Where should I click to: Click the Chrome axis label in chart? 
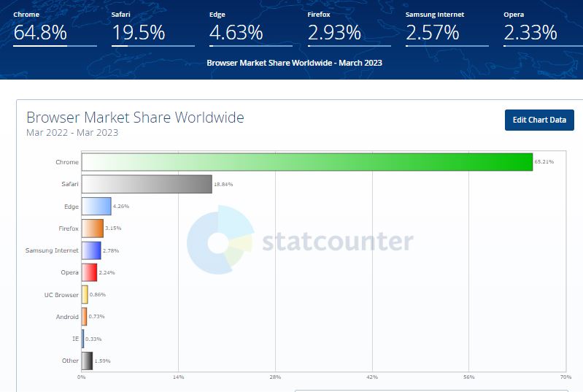point(67,162)
